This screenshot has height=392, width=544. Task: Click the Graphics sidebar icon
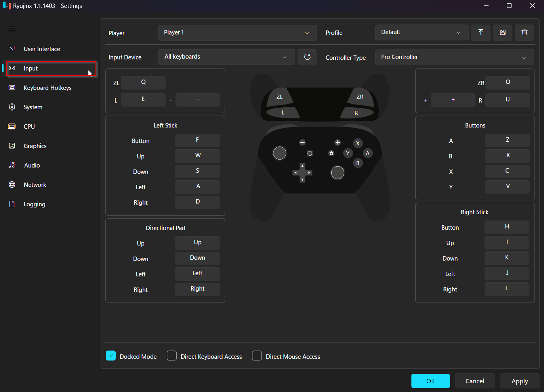click(x=12, y=146)
